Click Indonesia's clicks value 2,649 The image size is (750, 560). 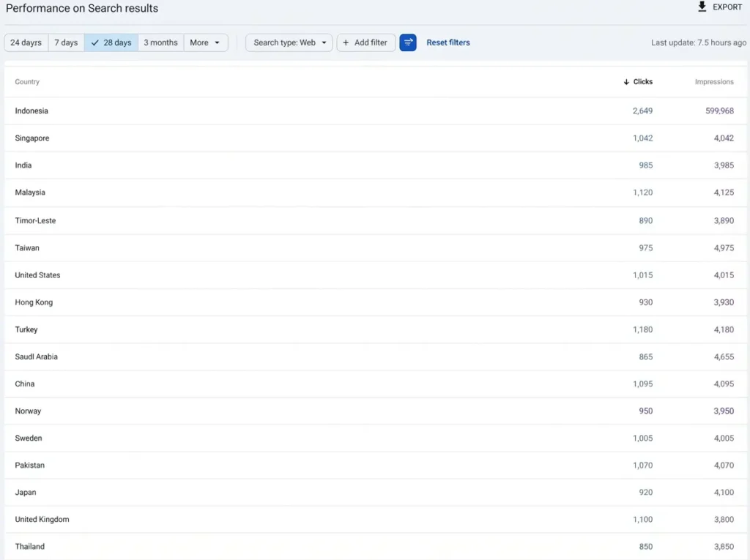click(x=642, y=111)
